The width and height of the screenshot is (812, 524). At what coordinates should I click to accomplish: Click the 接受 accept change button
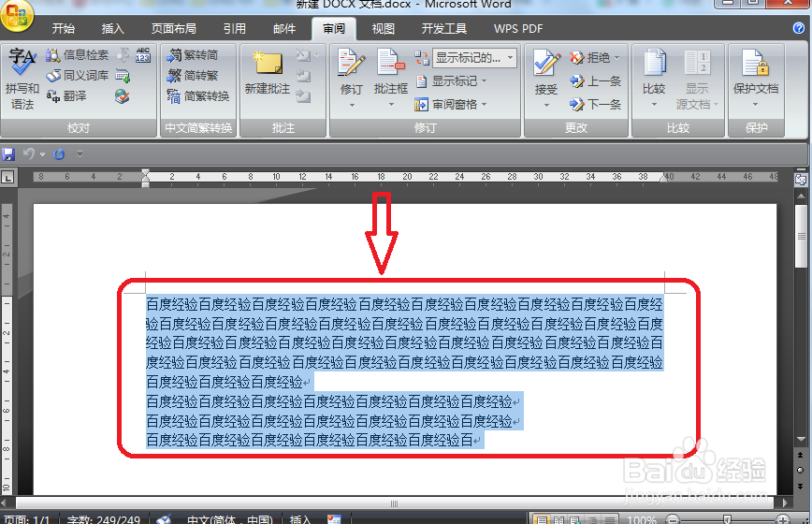tap(546, 71)
